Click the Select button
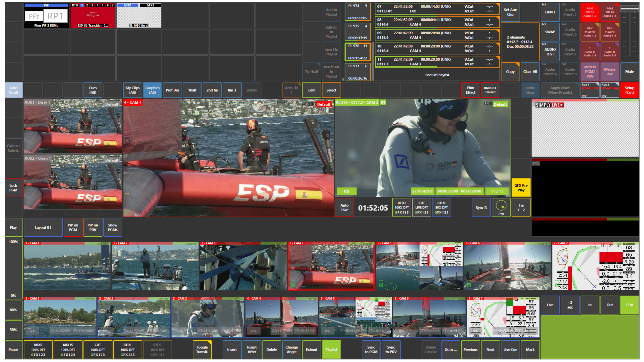The height and width of the screenshot is (362, 644). 331,90
